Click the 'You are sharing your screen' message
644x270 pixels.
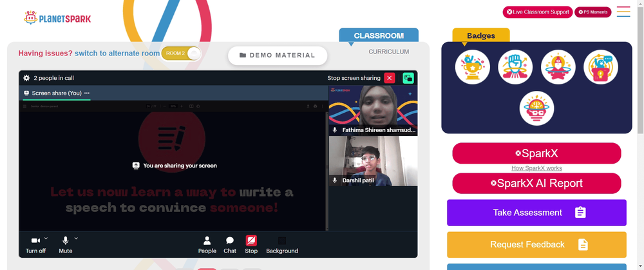point(175,166)
